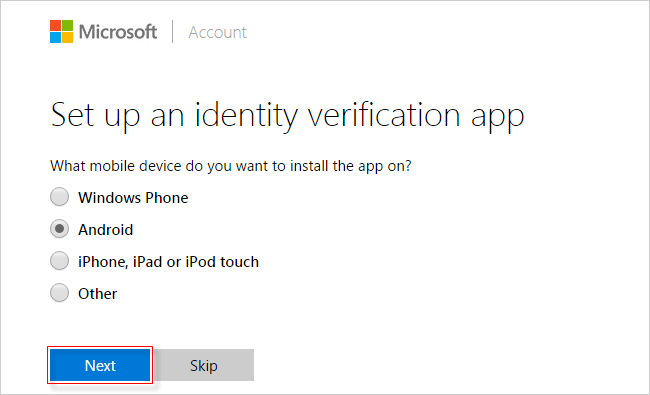Select the Windows Phone radio button
This screenshot has height=395, width=650.
pos(59,197)
